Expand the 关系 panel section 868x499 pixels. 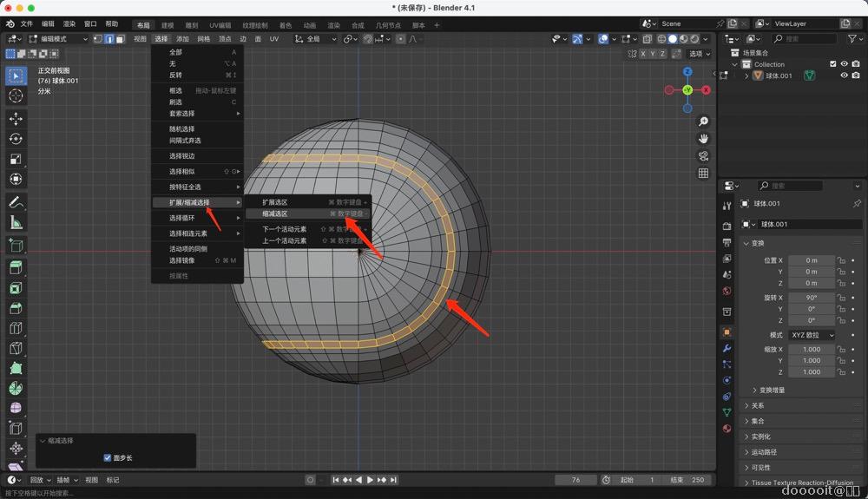click(x=758, y=405)
